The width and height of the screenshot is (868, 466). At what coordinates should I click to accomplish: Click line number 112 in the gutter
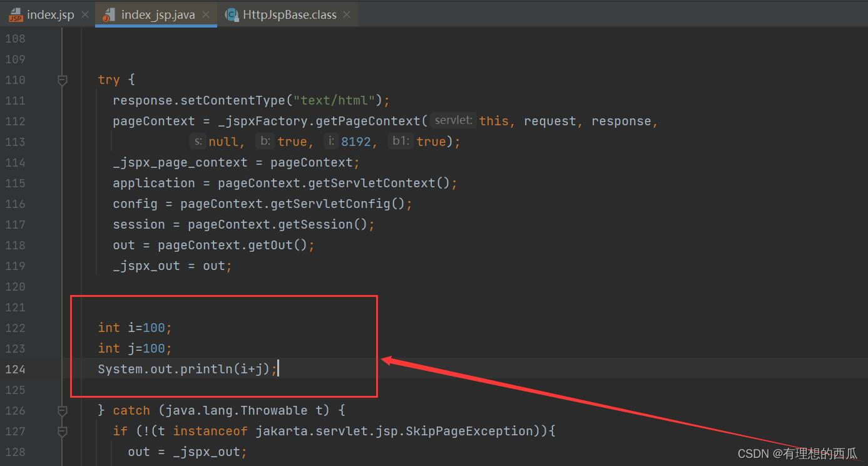(x=15, y=121)
